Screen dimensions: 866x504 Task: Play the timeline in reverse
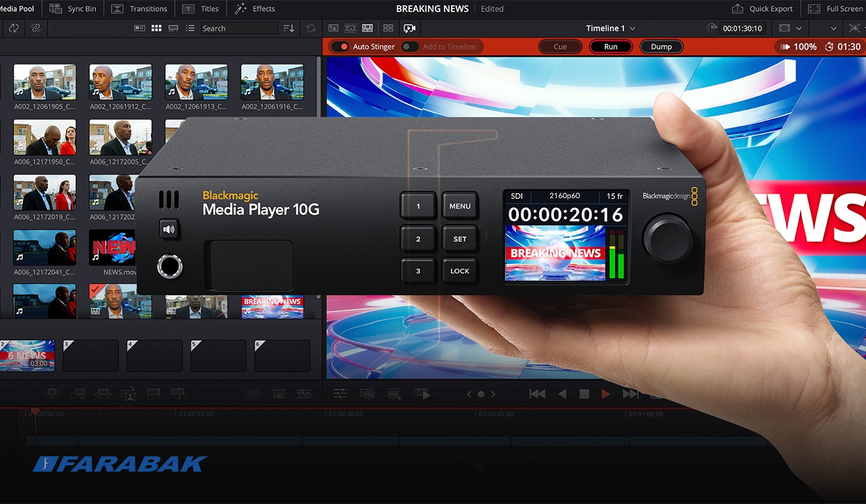click(562, 394)
